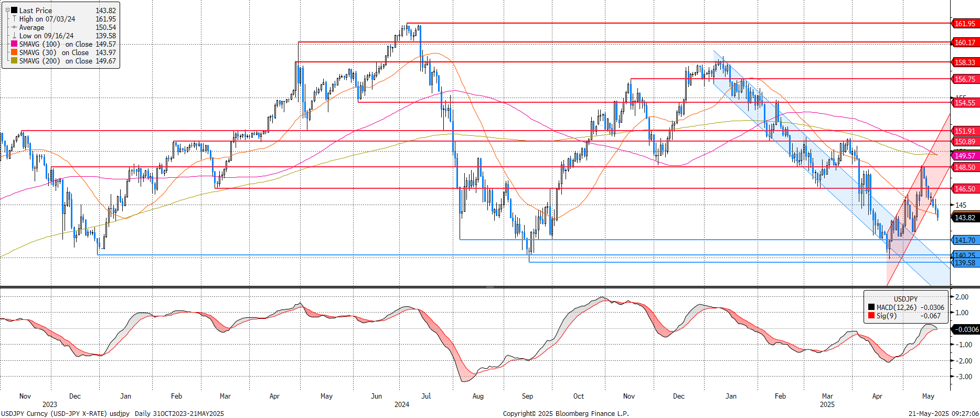The width and height of the screenshot is (980, 418).
Task: Select the 161.95 red price level tag
Action: (x=965, y=24)
